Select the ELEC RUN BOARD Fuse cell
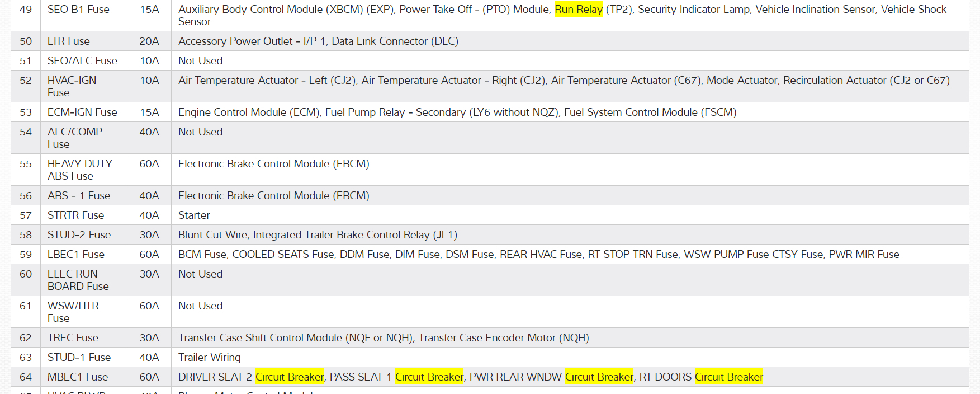Screen dimensions: 980x394 coord(78,280)
